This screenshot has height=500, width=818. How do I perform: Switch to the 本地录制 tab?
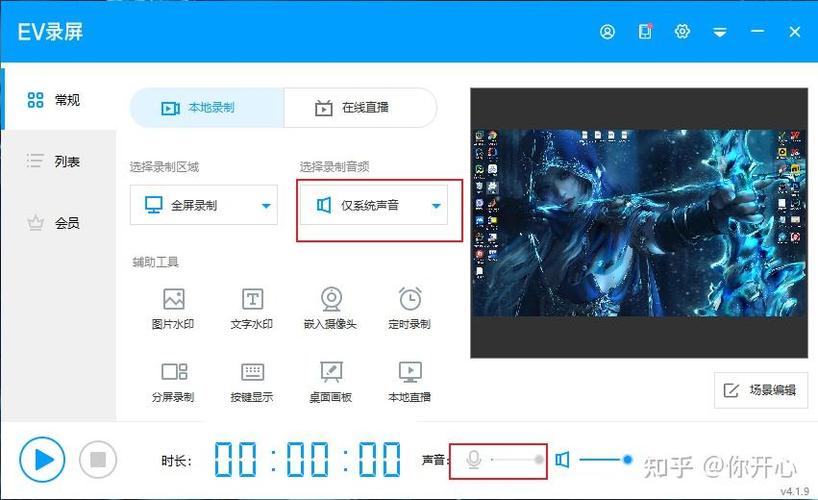coord(207,108)
